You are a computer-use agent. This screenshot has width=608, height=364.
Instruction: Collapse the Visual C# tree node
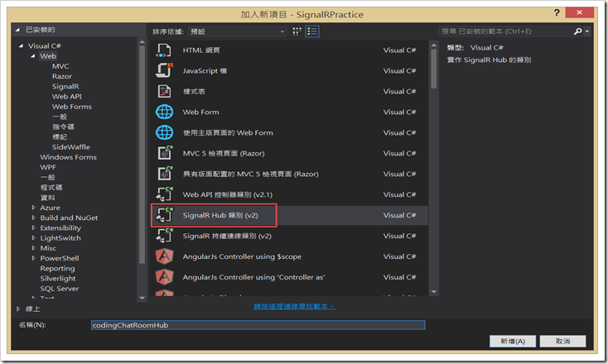click(21, 46)
